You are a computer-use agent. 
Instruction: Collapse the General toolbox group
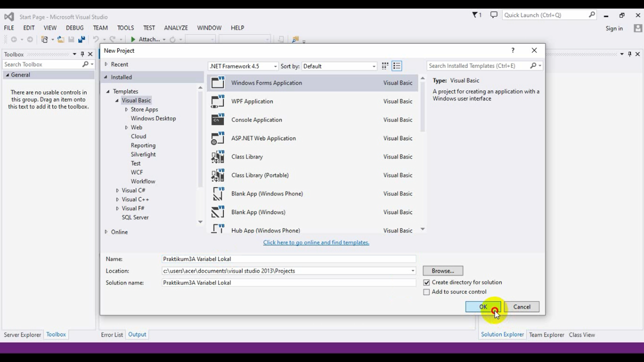(x=7, y=75)
